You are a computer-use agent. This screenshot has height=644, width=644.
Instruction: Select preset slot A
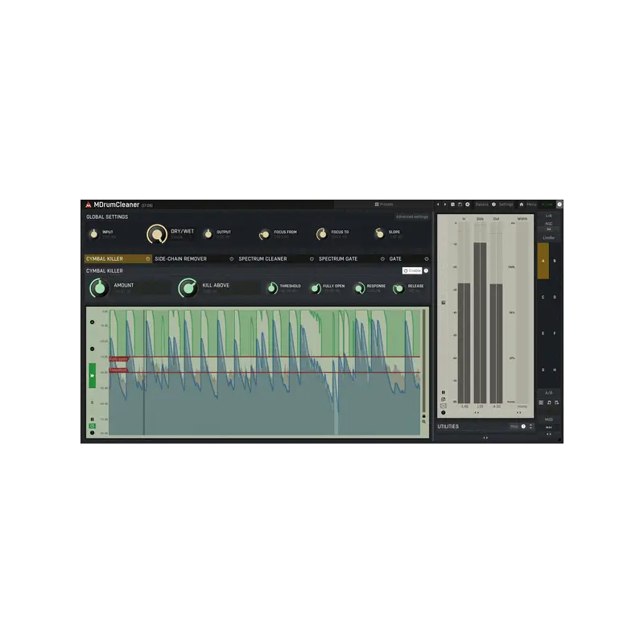coord(543,261)
